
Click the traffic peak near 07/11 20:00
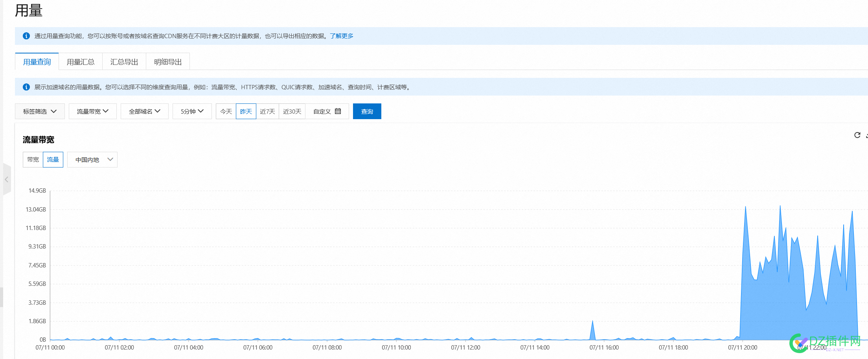click(745, 207)
